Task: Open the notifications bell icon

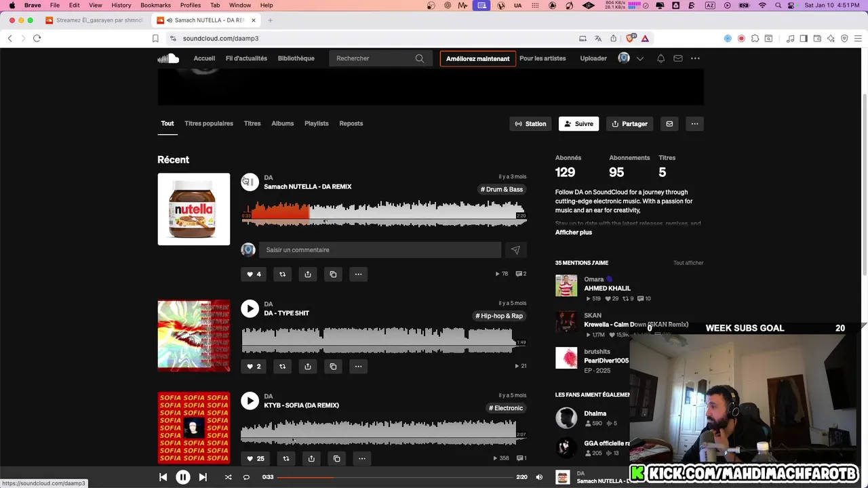Action: click(660, 58)
